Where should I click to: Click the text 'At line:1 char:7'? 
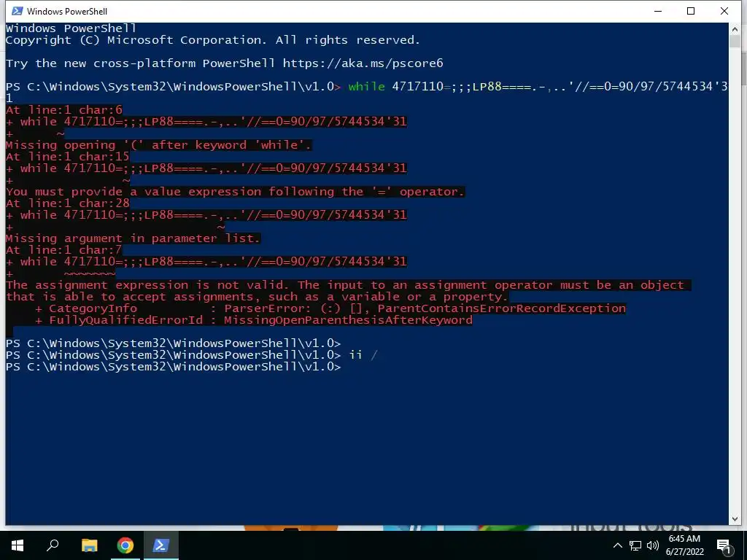coord(64,250)
